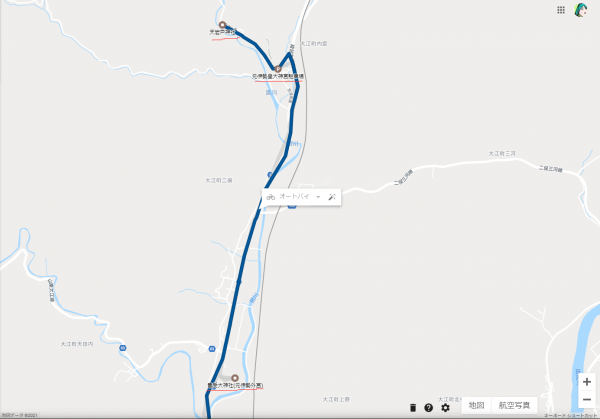The height and width of the screenshot is (419, 600).
Task: Click the route 63 shield near 大江町天田内
Action: [122, 348]
